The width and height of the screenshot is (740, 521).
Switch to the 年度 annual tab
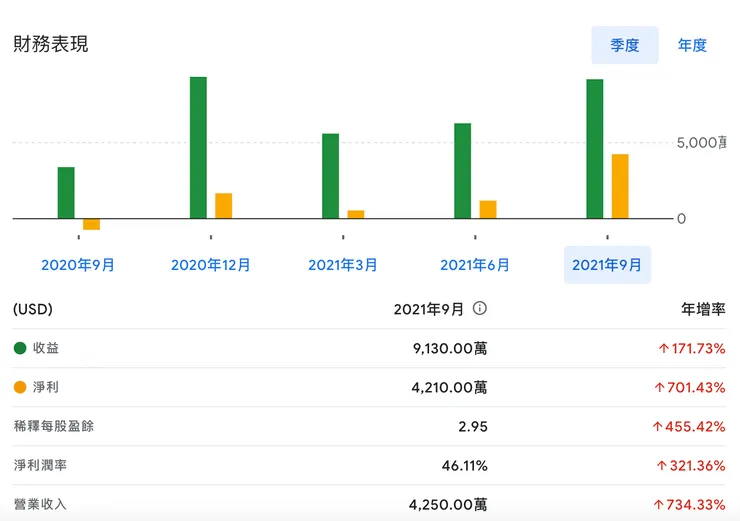tap(692, 45)
